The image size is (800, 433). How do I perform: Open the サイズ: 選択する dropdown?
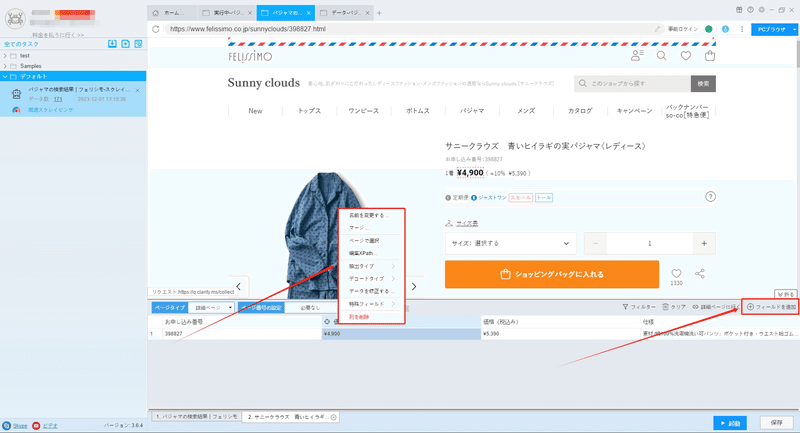click(x=511, y=243)
